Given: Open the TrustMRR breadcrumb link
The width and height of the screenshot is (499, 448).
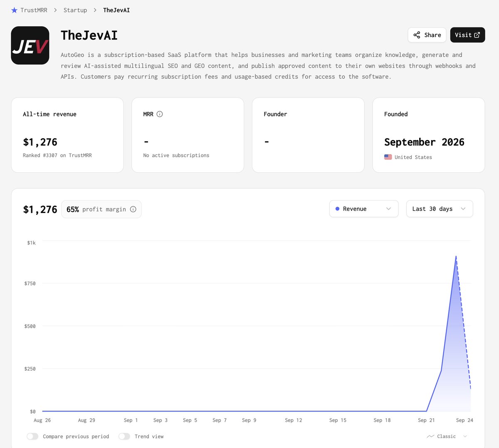Looking at the screenshot, I should [34, 10].
